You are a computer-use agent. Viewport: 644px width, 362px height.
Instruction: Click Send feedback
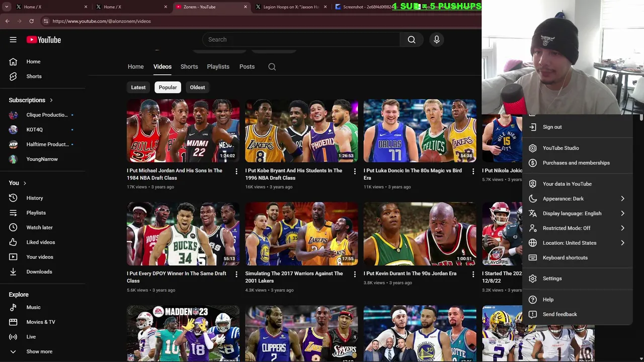click(577, 314)
